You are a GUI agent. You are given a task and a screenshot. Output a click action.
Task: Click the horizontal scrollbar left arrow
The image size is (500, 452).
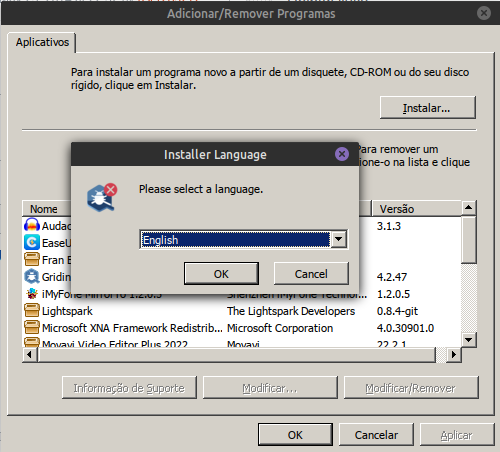pos(30,354)
